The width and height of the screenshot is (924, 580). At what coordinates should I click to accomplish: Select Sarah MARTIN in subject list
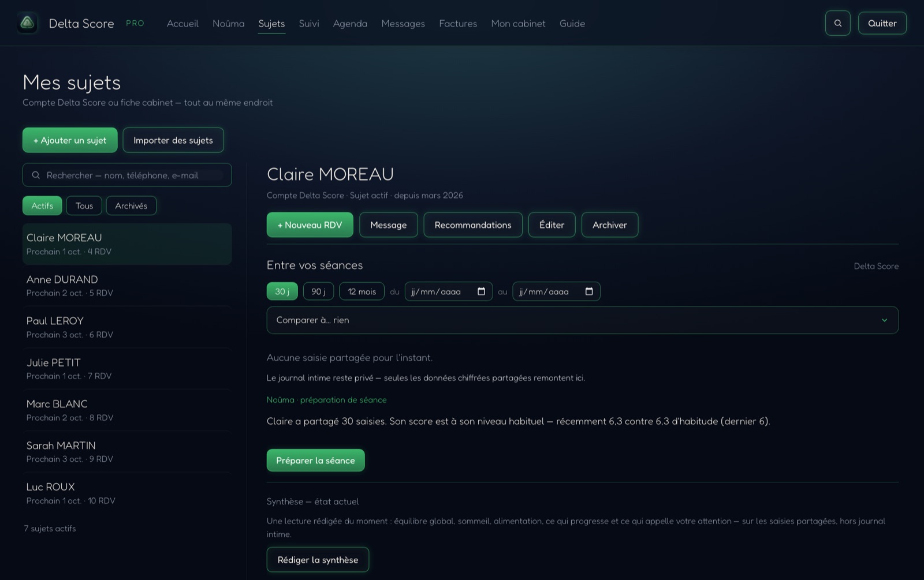(x=127, y=452)
